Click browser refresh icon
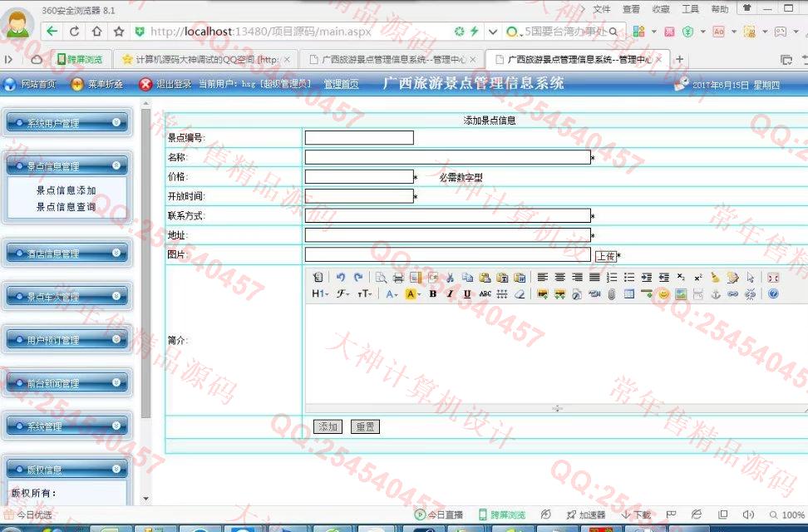 [x=74, y=32]
